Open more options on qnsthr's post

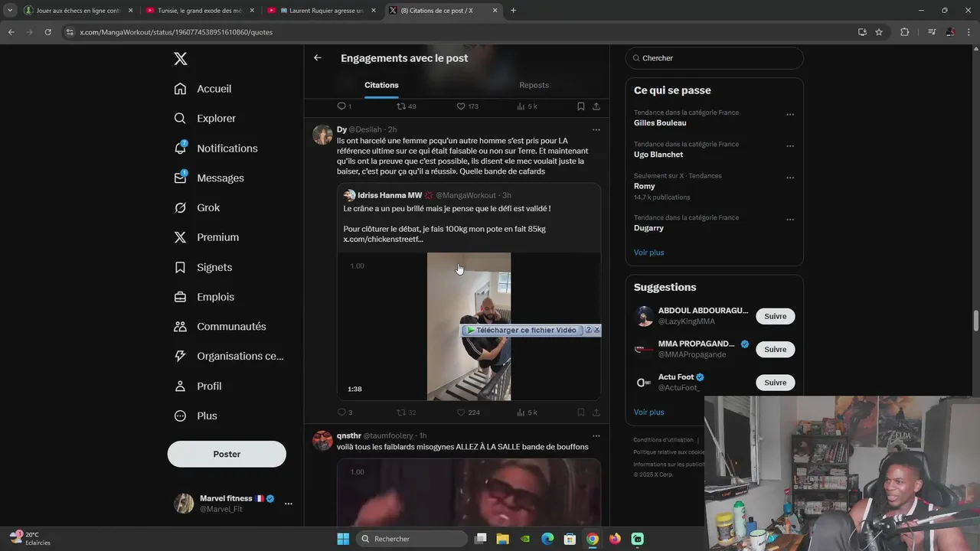[x=596, y=435]
